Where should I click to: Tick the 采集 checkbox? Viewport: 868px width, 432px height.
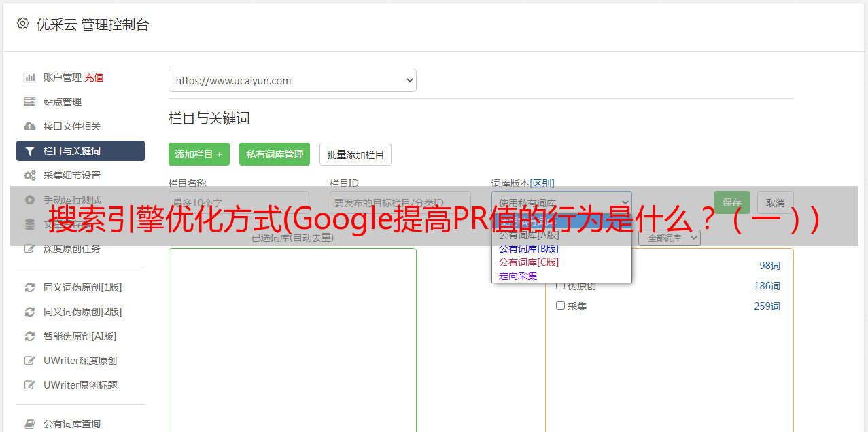[561, 306]
